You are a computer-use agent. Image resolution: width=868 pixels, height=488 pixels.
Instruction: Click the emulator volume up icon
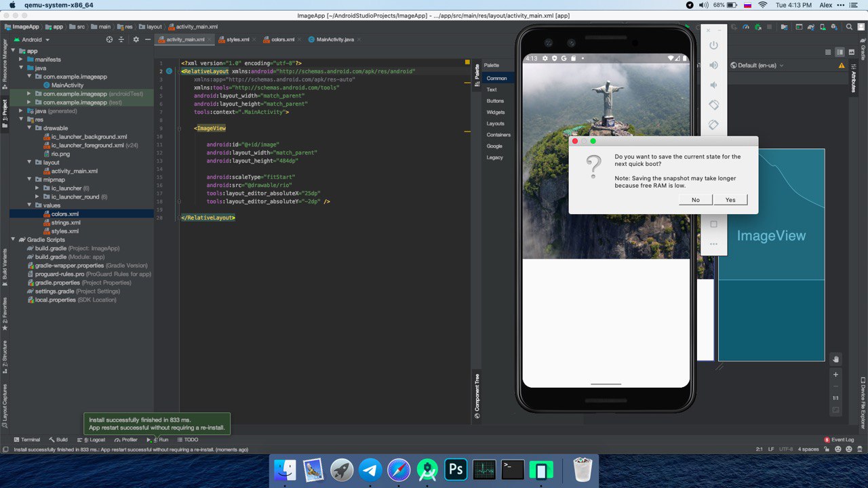(713, 65)
